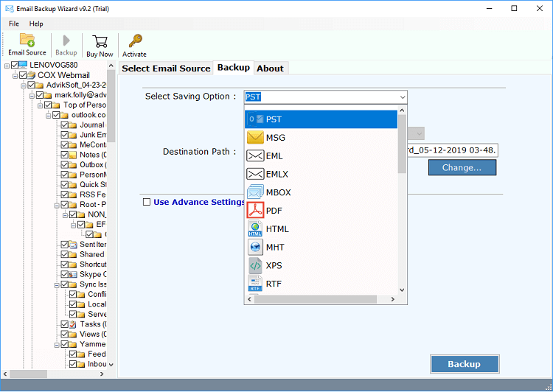Toggle the RSS Feeds folder checkbox
This screenshot has width=553, height=392.
65,195
